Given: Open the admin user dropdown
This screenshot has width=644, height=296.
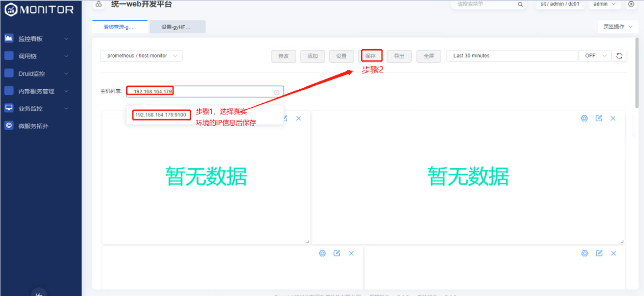Looking at the screenshot, I should [604, 4].
